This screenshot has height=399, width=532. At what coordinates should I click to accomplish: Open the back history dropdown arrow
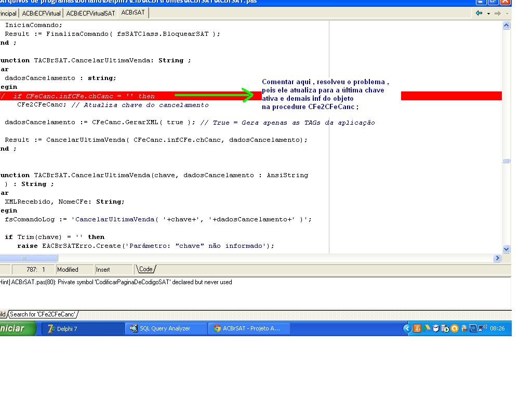coord(488,14)
